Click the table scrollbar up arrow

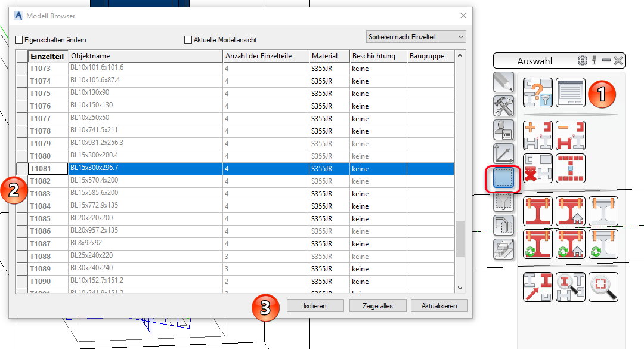(x=460, y=55)
